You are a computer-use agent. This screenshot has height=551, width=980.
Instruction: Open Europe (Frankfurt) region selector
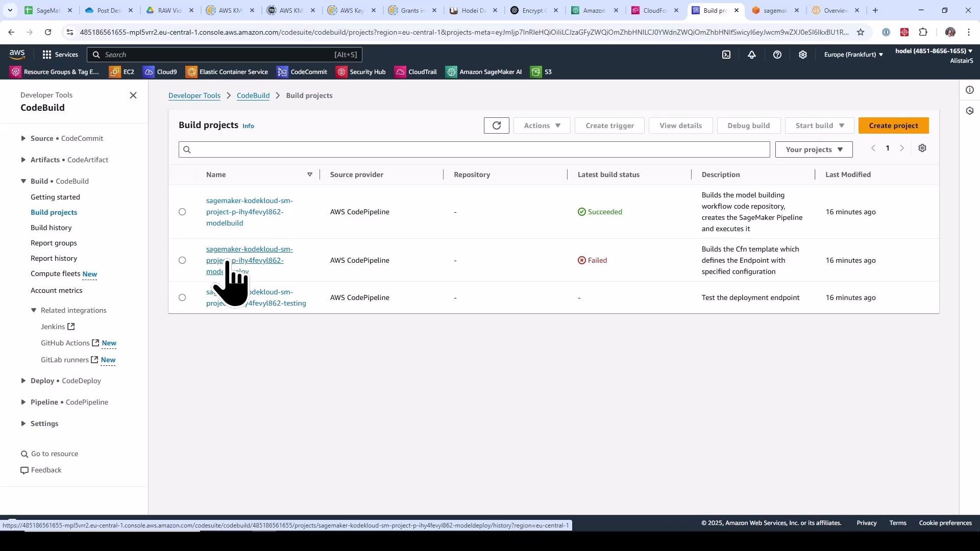click(x=853, y=55)
